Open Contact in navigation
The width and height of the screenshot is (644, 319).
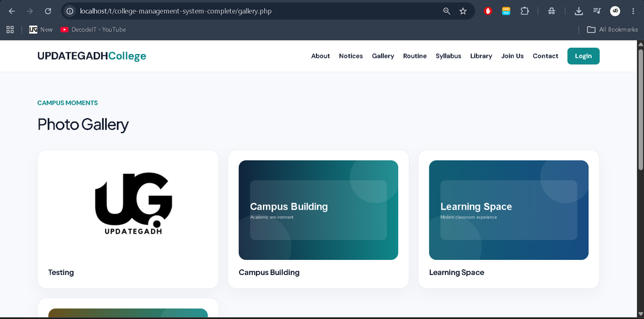coord(545,56)
